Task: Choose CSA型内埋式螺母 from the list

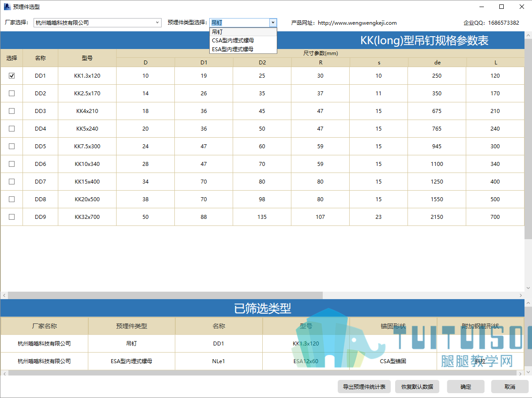Action: point(243,40)
